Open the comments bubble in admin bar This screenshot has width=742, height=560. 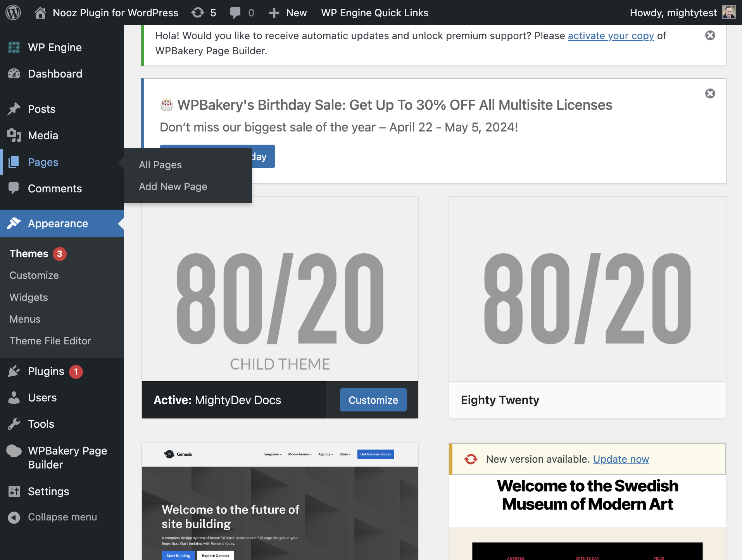[235, 13]
